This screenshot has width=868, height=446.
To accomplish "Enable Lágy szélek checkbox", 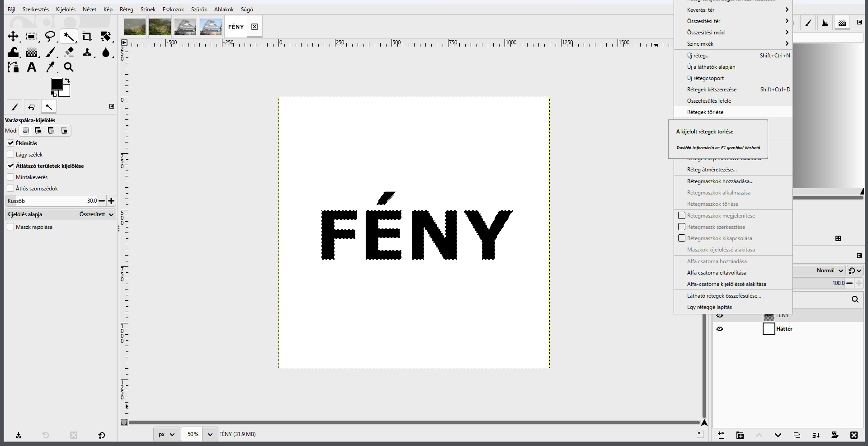I will point(10,154).
